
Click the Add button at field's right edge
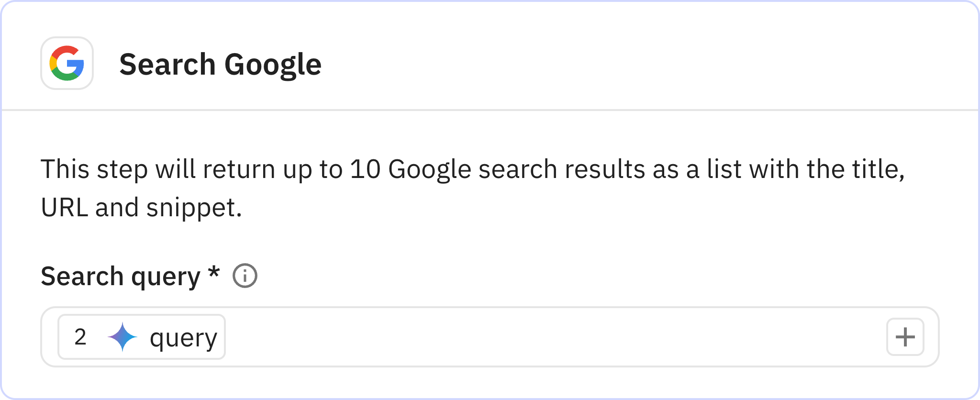pyautogui.click(x=904, y=337)
